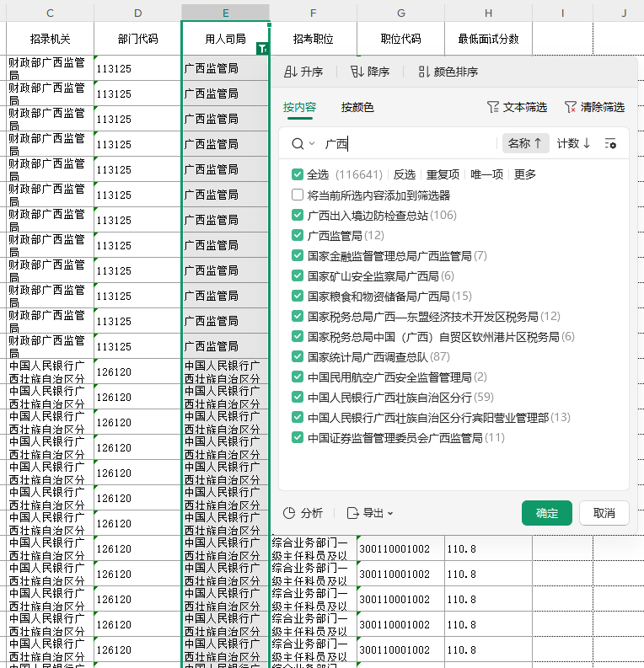Uncheck 中国人民银行广西壮族自治区分行 (59)
This screenshot has width=644, height=668.
pos(297,397)
